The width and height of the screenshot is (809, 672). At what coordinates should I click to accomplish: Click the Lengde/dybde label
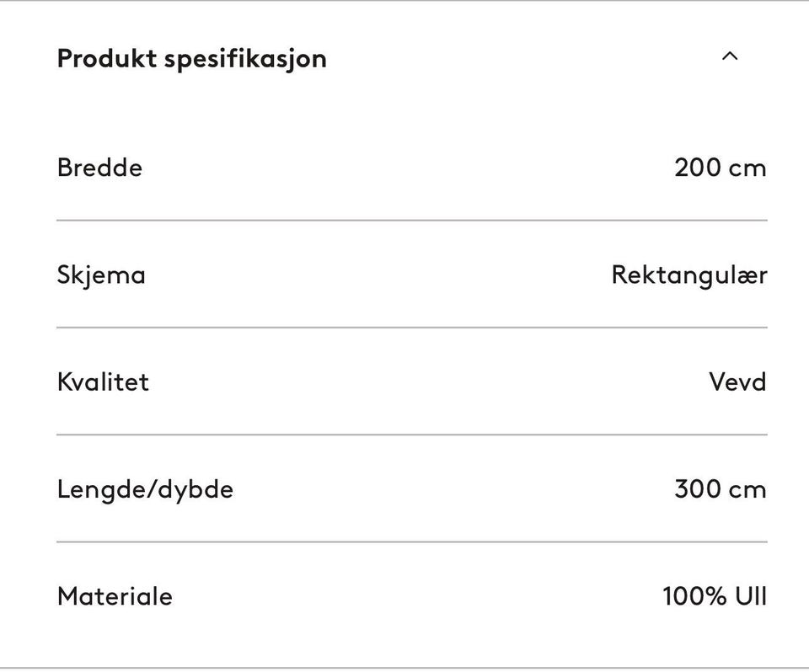pyautogui.click(x=145, y=489)
